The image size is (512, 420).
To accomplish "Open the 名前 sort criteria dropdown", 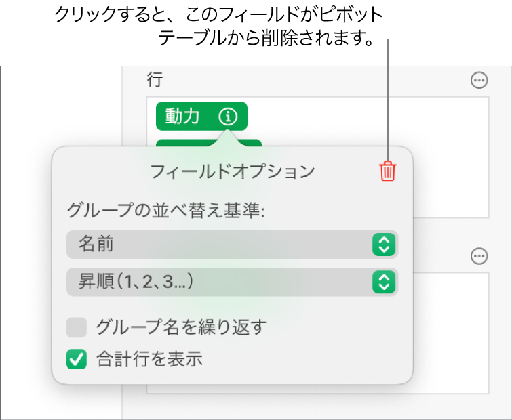I will [217, 245].
